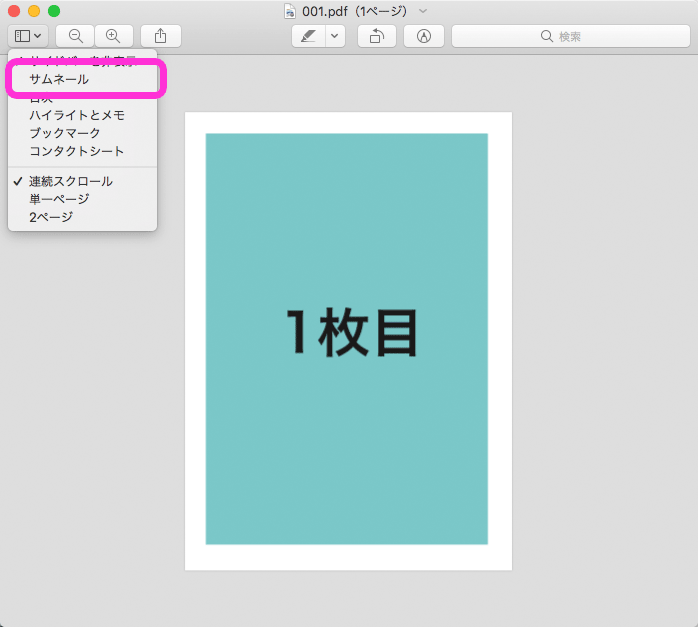This screenshot has height=627, width=698.
Task: Rotate the page with the rotate icon
Action: (377, 36)
